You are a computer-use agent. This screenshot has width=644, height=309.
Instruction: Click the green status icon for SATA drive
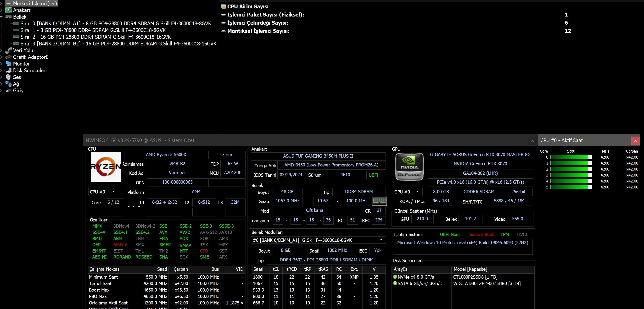tap(395, 283)
